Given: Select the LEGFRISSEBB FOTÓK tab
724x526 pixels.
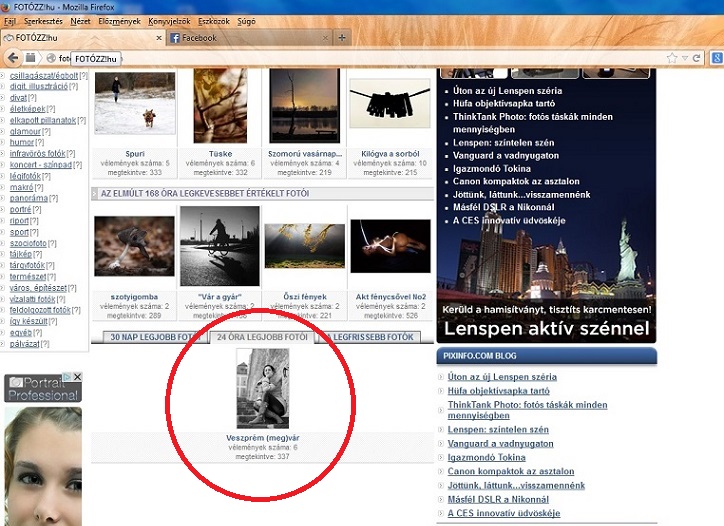Looking at the screenshot, I should pos(370,337).
